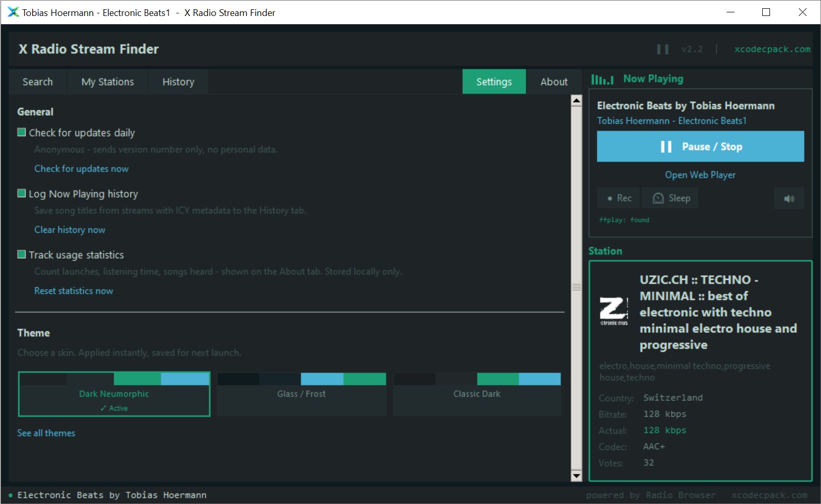The image size is (821, 504).
Task: Click the AAC+ codec value
Action: (654, 446)
